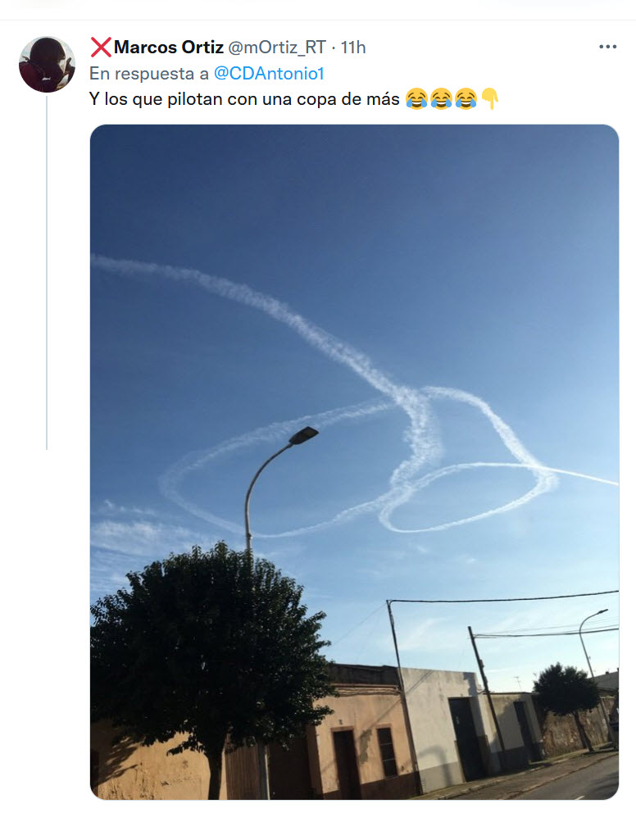636x840 pixels.
Task: Click the red cross emoji before the name
Action: coord(101,48)
